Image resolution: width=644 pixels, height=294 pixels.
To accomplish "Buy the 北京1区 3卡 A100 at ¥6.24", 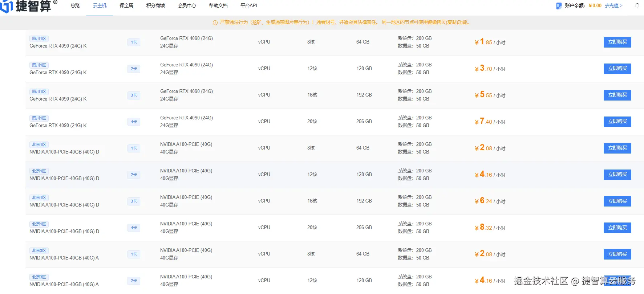I will 617,201.
